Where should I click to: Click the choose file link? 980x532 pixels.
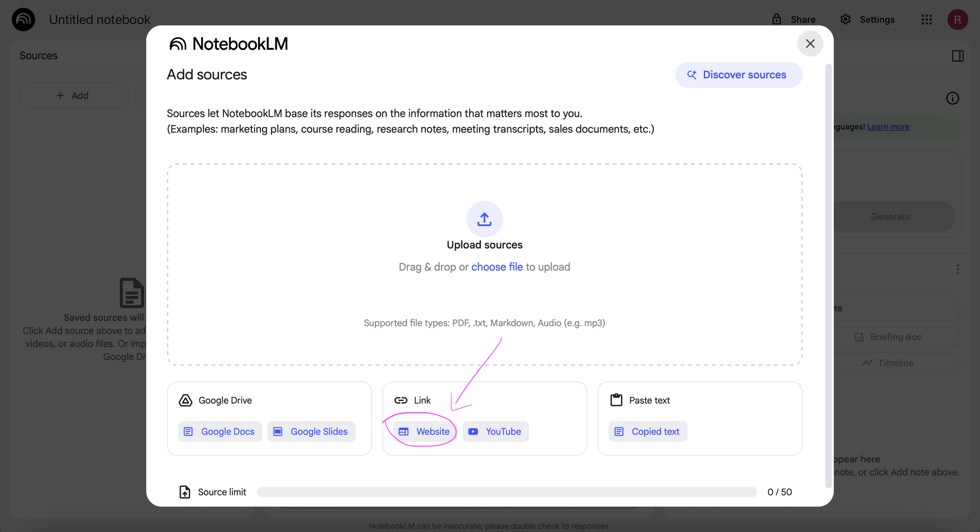(497, 267)
